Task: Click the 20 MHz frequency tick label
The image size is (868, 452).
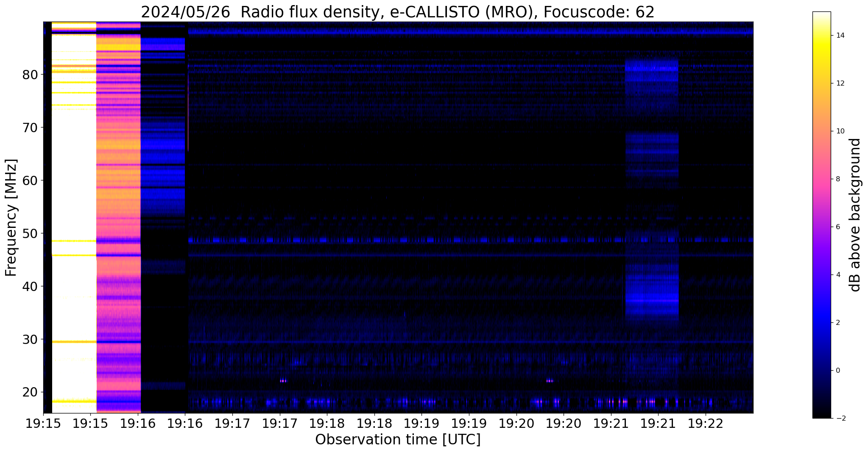Action: tap(30, 392)
